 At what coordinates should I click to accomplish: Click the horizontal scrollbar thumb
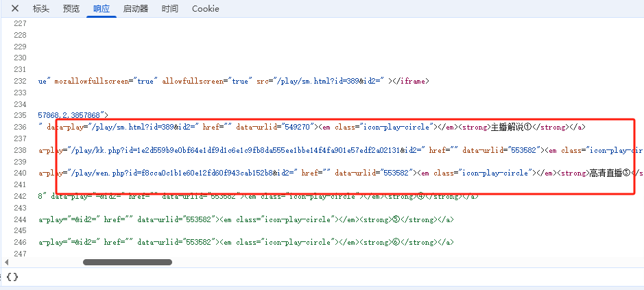(x=127, y=262)
